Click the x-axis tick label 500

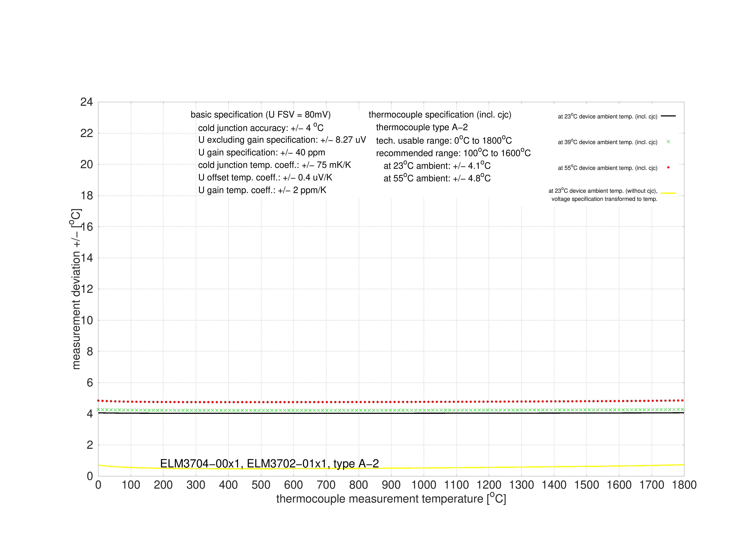tap(261, 485)
